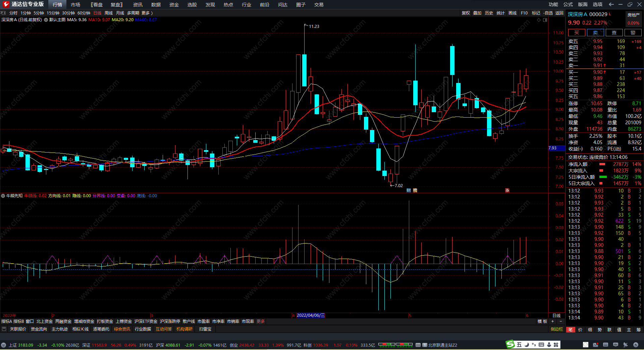644x350 pixels.
Task: Click the gear icon beside 牛熊先知
Action: coord(3,196)
